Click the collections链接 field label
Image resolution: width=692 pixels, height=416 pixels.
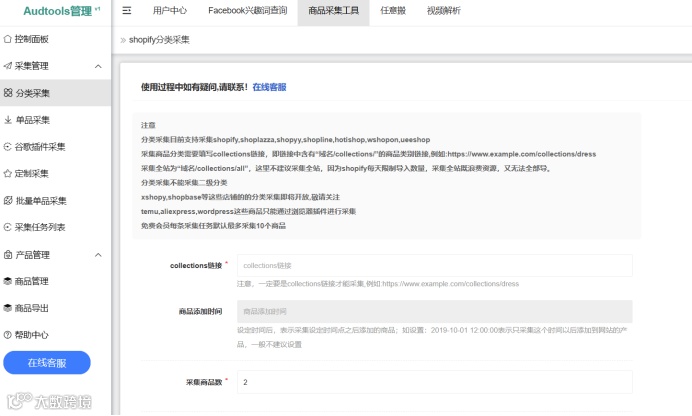click(196, 266)
